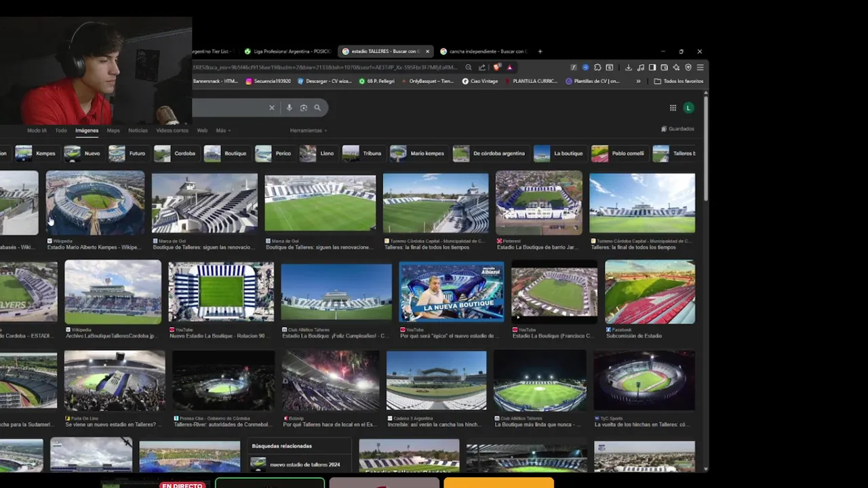Open the Plantillas de CV bookmark
The width and height of the screenshot is (868, 488).
tap(593, 81)
